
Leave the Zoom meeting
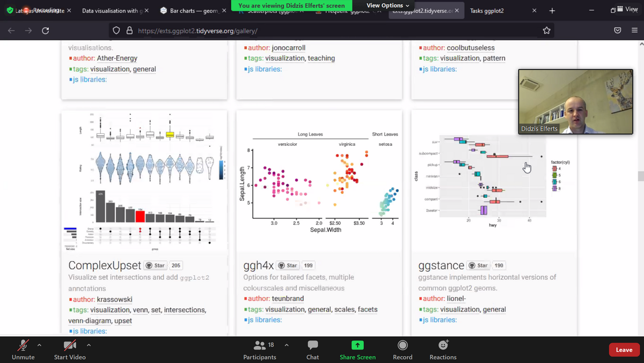[624, 350]
